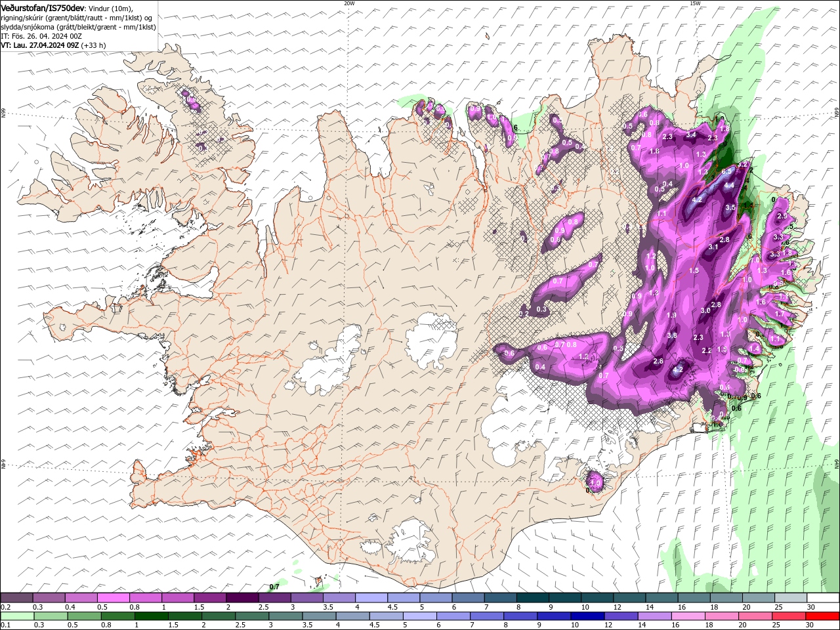Click the 20W longitude label

pyautogui.click(x=349, y=3)
